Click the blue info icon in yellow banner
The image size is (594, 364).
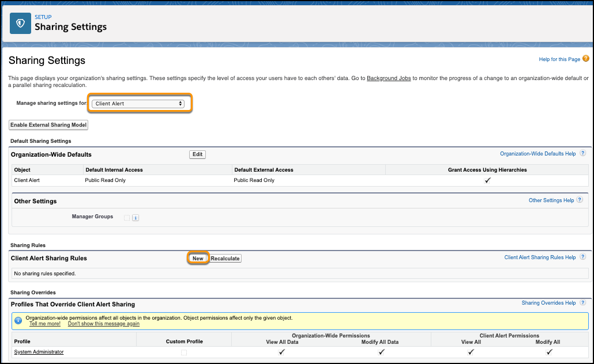click(x=18, y=320)
